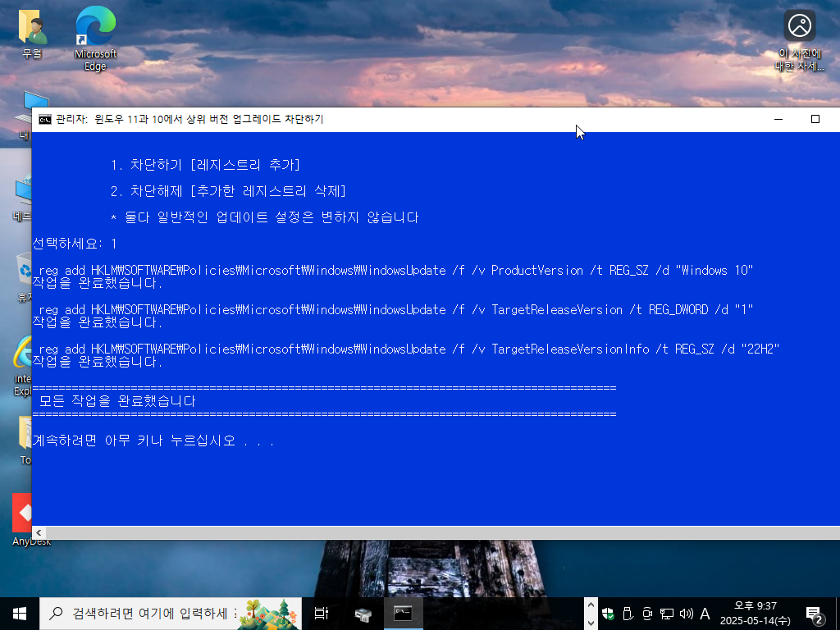Open the clock and date flyout
Screen dimensions: 840x630
pos(755,614)
